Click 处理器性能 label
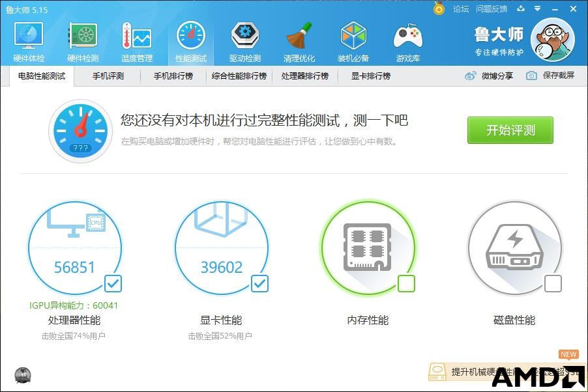The height and width of the screenshot is (392, 588). 74,320
